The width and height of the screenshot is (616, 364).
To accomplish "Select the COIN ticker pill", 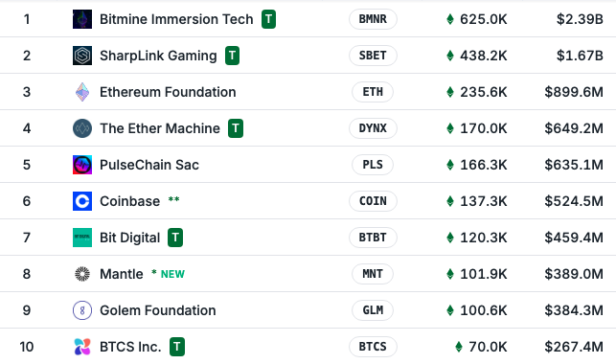I will 373,201.
